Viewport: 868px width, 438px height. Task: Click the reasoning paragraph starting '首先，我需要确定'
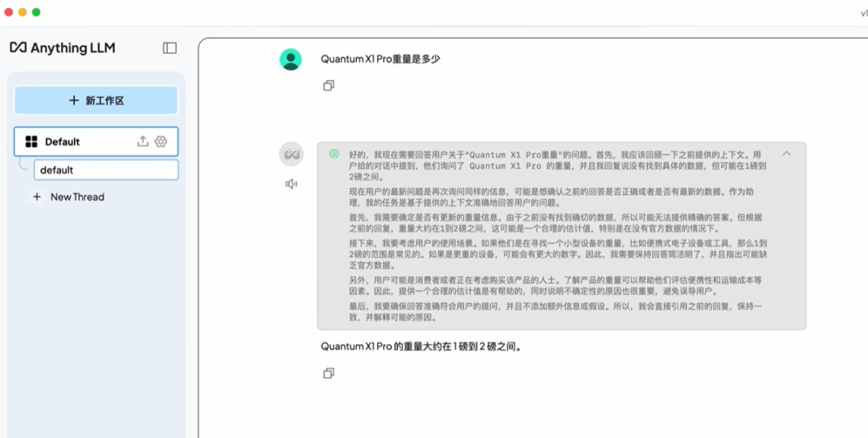[x=555, y=223]
